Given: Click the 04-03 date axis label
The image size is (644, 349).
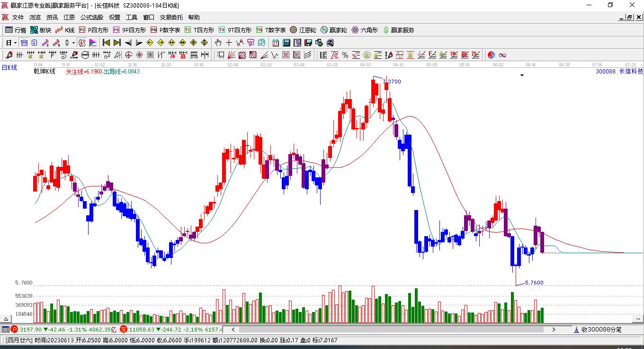Looking at the screenshot, I should [x=365, y=64].
